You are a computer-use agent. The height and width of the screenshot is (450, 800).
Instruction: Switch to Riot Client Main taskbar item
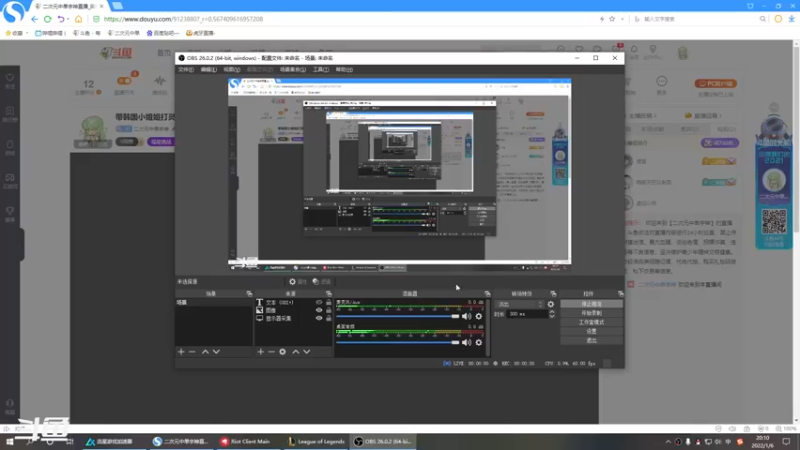pos(246,442)
